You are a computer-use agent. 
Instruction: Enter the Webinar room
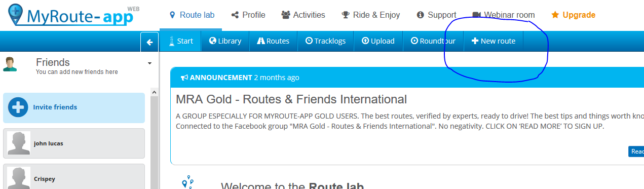[503, 15]
